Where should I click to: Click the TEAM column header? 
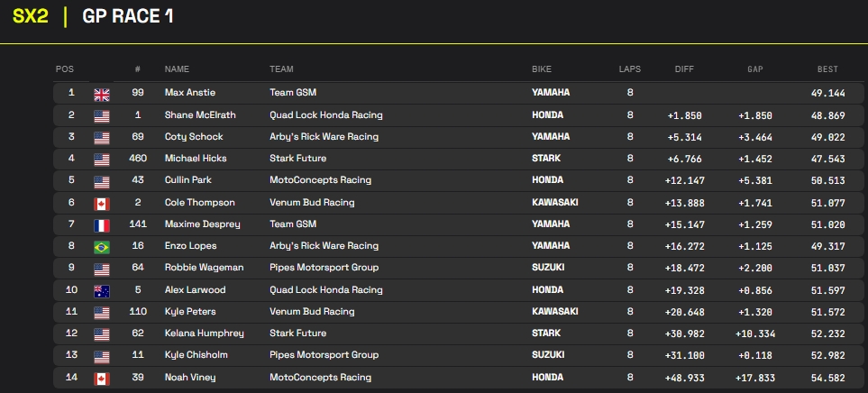[x=281, y=69]
